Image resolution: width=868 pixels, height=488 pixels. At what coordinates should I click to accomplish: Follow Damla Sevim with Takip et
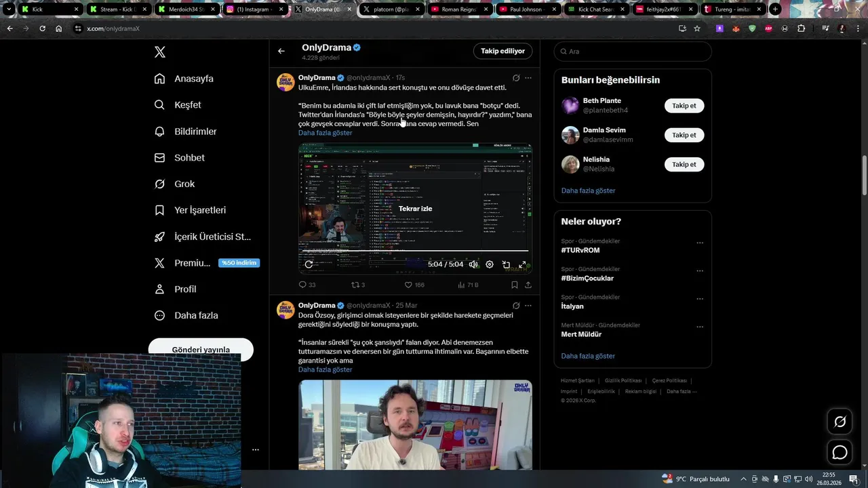pyautogui.click(x=684, y=135)
